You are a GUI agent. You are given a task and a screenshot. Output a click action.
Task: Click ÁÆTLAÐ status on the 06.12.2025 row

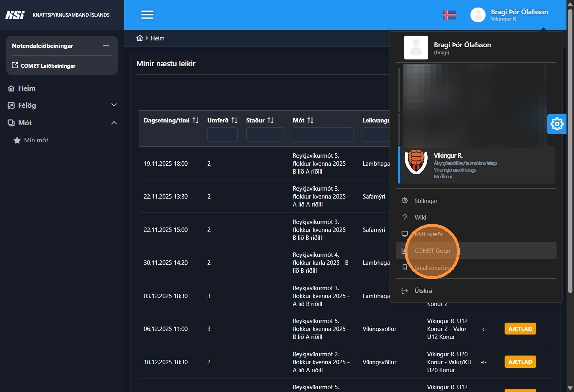(x=520, y=329)
